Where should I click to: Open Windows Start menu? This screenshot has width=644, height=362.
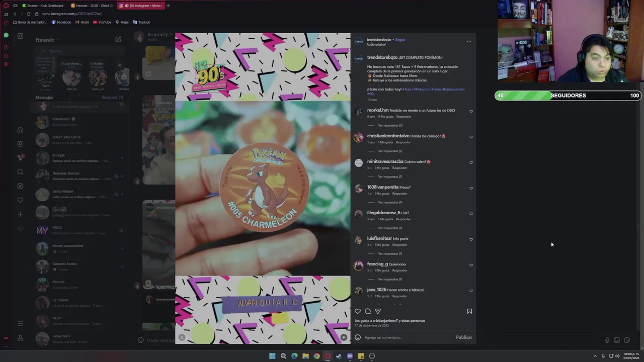[x=272, y=356]
